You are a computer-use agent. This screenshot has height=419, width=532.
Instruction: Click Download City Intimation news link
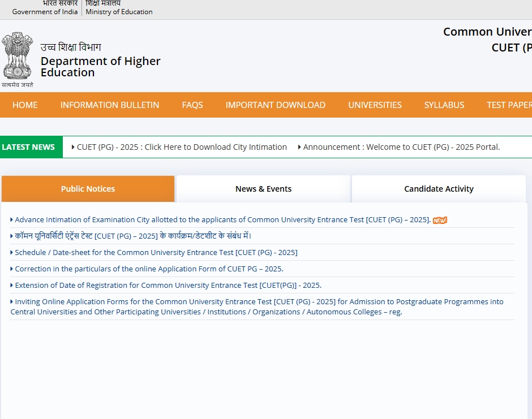[182, 147]
